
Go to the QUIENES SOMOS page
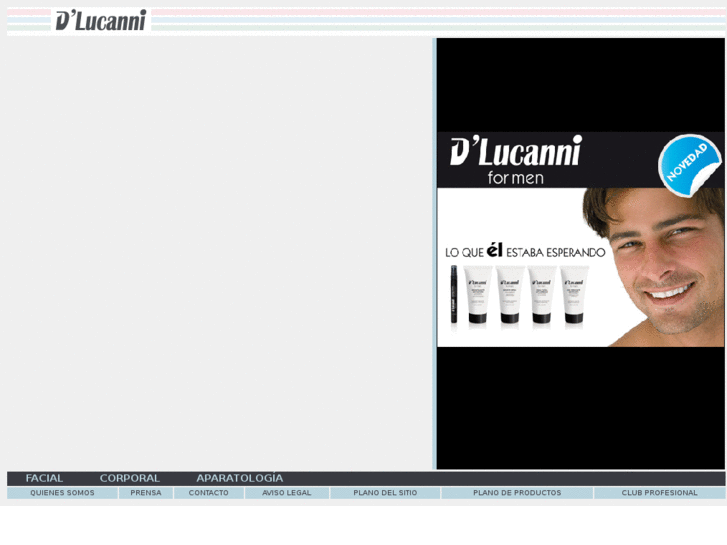pyautogui.click(x=62, y=493)
